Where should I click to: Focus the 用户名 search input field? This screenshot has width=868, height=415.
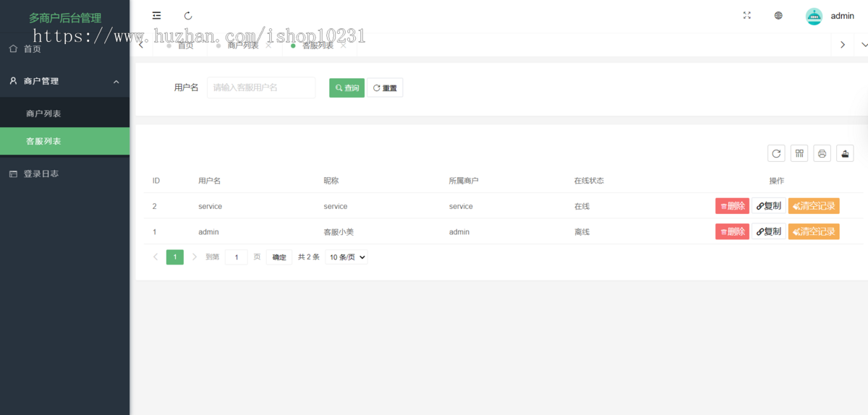[261, 87]
